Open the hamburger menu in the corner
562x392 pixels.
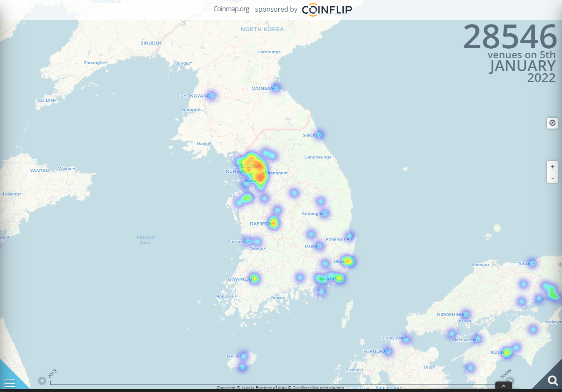coord(10,383)
